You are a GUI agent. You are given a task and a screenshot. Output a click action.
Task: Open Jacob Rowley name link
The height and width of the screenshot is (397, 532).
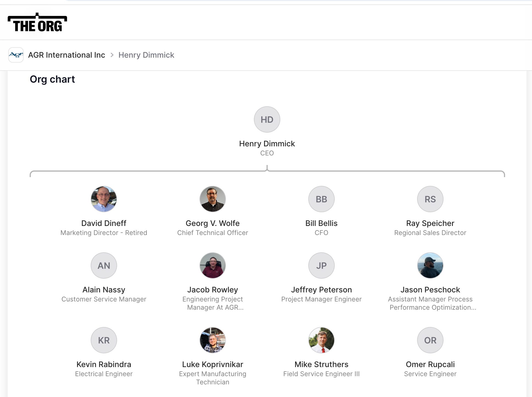pyautogui.click(x=213, y=290)
